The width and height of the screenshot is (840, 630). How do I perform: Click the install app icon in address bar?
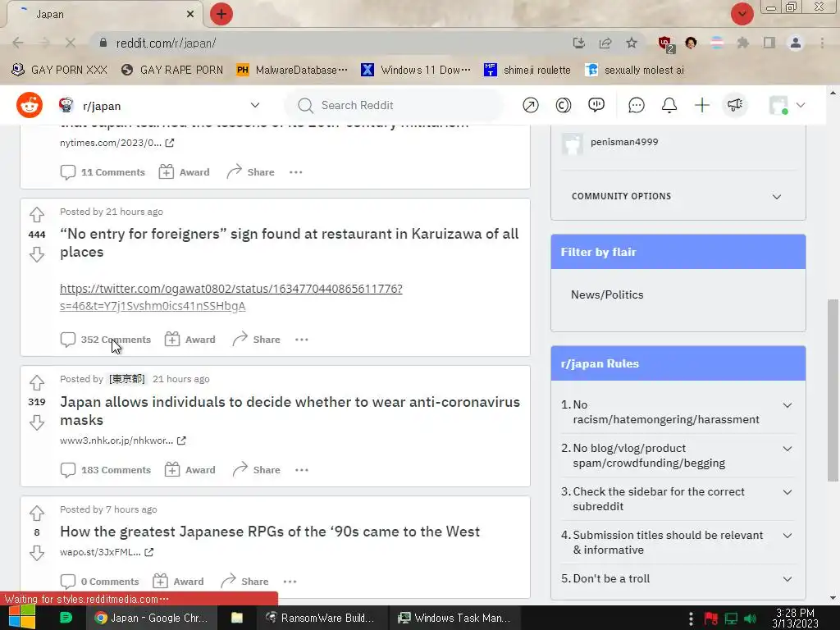(578, 43)
